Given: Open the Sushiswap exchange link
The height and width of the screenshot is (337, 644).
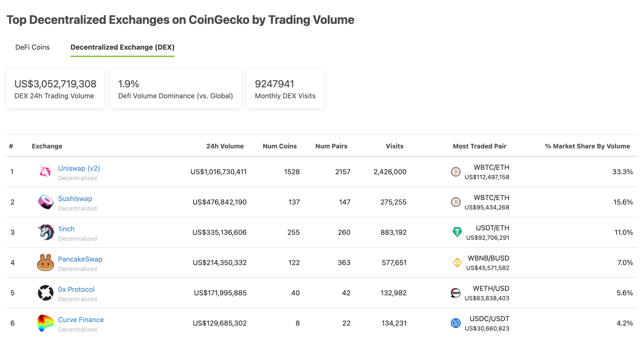Looking at the screenshot, I should (x=75, y=198).
